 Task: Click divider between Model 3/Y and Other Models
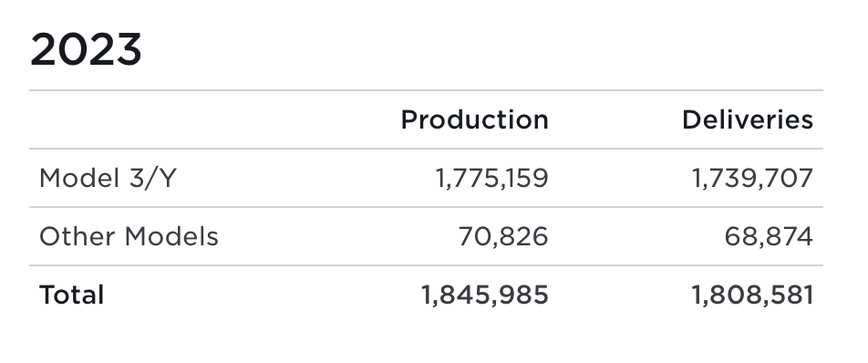coord(427,207)
